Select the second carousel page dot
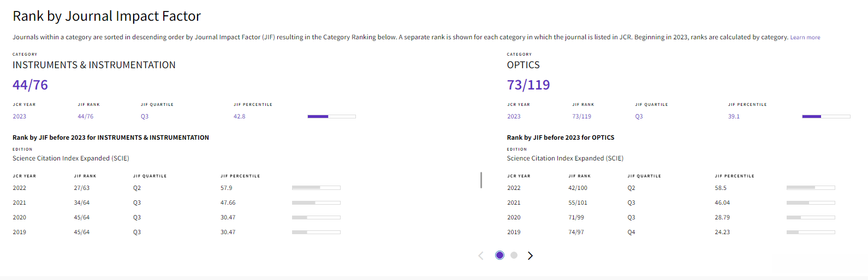868x280 pixels. coord(514,255)
